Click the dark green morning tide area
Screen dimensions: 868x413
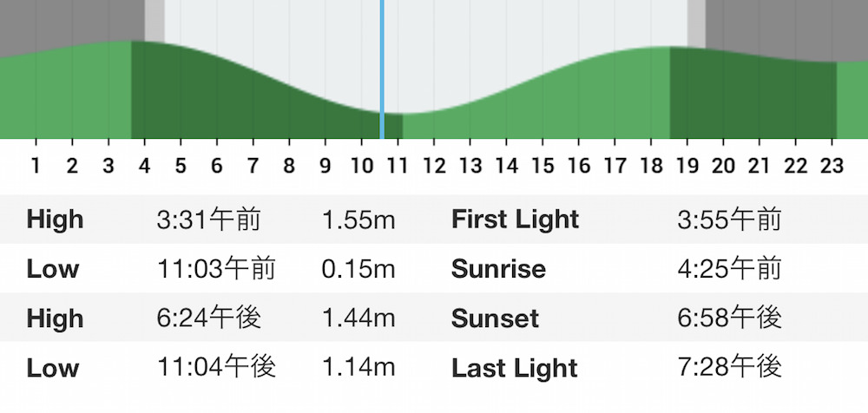click(x=254, y=105)
